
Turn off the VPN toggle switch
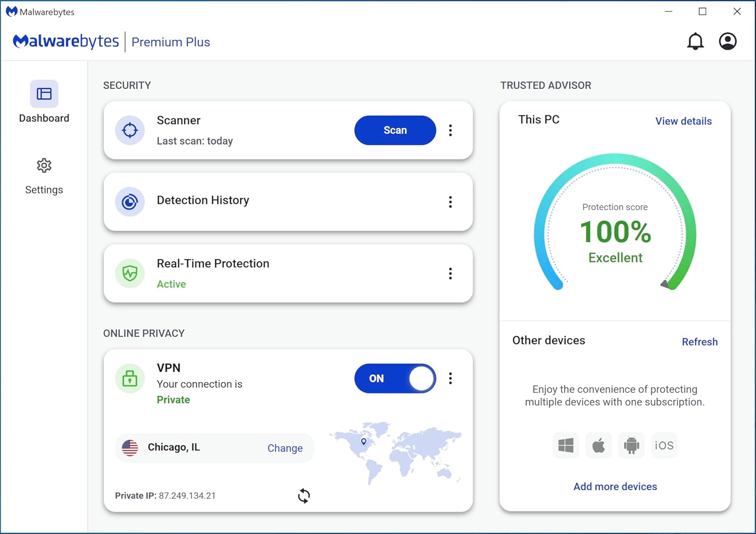(x=395, y=378)
